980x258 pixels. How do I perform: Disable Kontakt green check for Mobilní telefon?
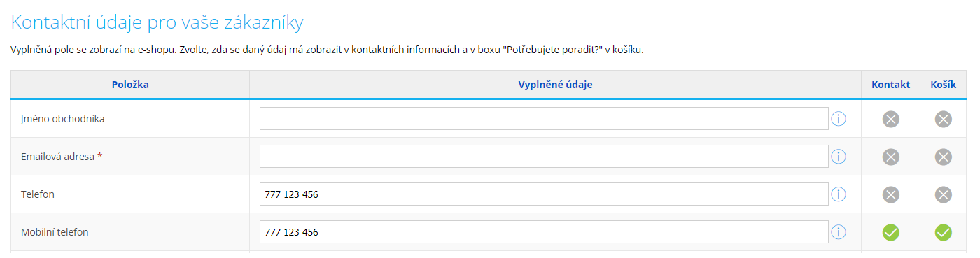[x=890, y=232]
